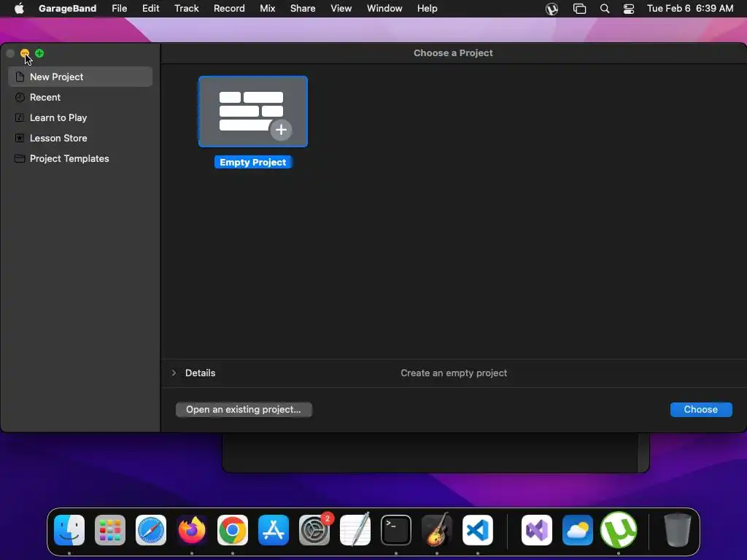The height and width of the screenshot is (560, 747).
Task: Open the GarageBand app menu
Action: pyautogui.click(x=67, y=9)
